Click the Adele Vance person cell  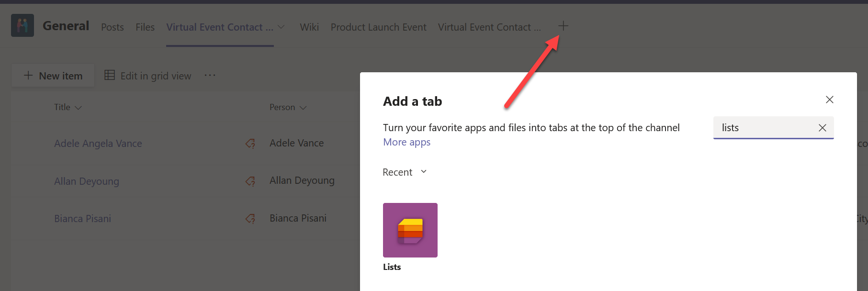pos(296,143)
